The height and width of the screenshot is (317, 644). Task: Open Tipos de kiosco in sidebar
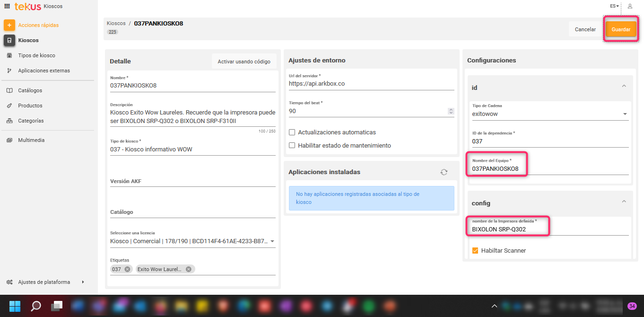[x=36, y=55]
